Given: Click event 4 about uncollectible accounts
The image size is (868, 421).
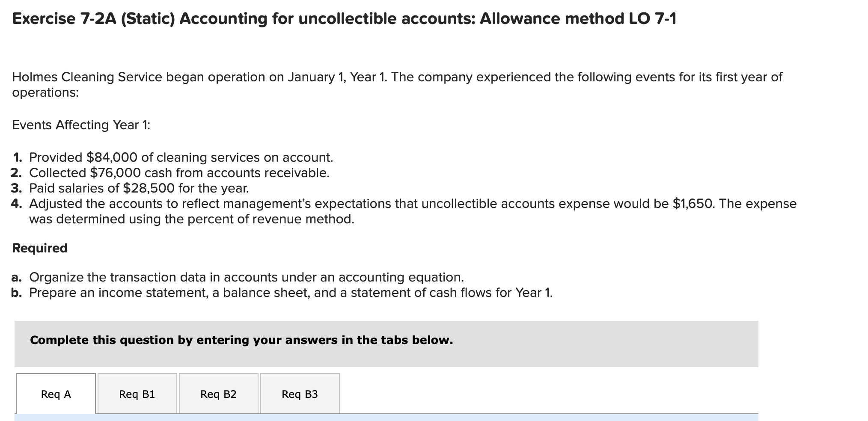Looking at the screenshot, I should 411,203.
